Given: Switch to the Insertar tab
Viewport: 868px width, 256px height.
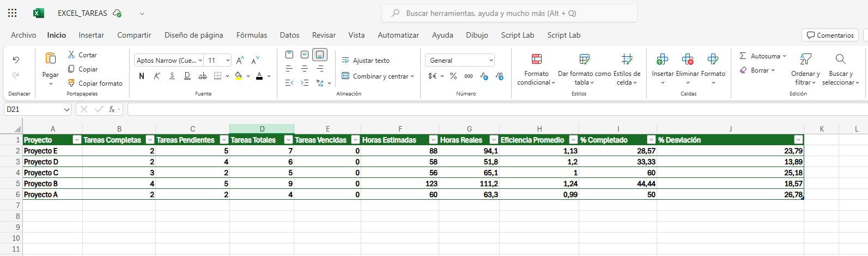Looking at the screenshot, I should pos(91,35).
